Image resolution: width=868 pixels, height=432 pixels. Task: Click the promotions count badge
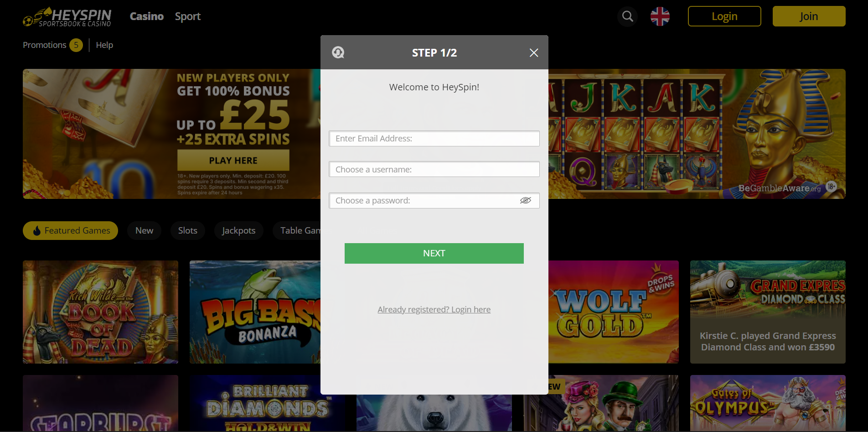pos(76,45)
